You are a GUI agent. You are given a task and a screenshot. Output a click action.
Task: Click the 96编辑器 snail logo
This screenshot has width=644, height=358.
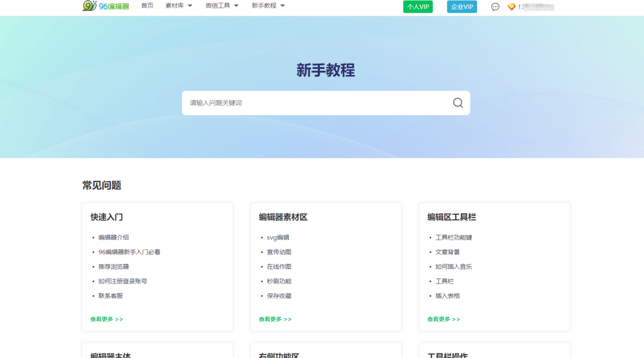(x=106, y=6)
